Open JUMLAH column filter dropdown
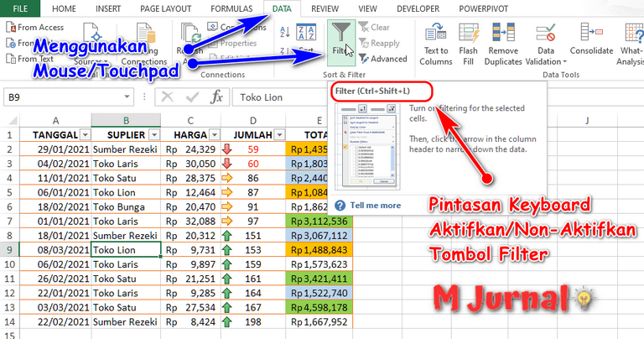 pyautogui.click(x=280, y=135)
